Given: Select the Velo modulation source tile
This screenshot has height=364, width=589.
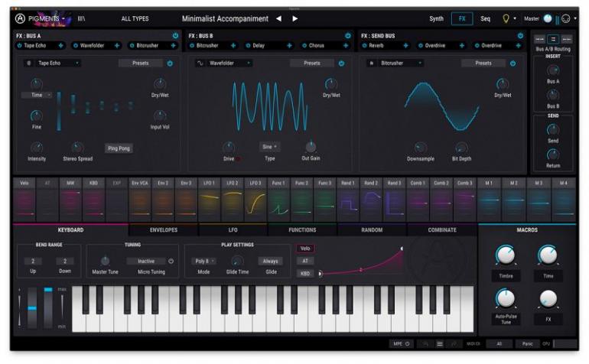Looking at the screenshot, I should click(x=24, y=200).
